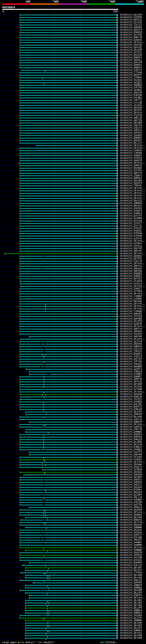146x644 pixels.
Task: Select hit UniRef100_Q4Z4S4
Action: (x=131, y=530)
